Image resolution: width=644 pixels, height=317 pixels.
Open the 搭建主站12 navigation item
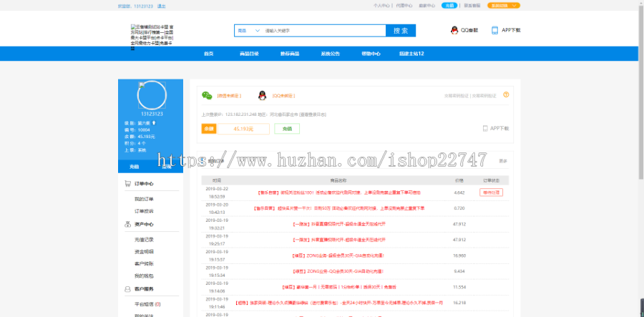tap(411, 54)
